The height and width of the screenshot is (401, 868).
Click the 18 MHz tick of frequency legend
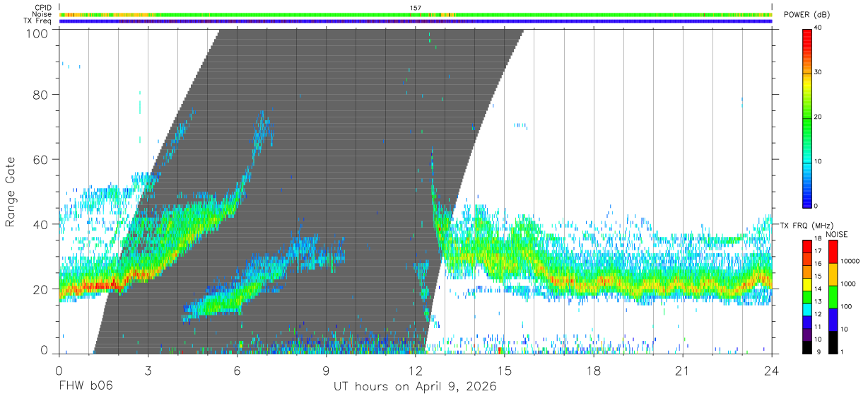point(819,240)
